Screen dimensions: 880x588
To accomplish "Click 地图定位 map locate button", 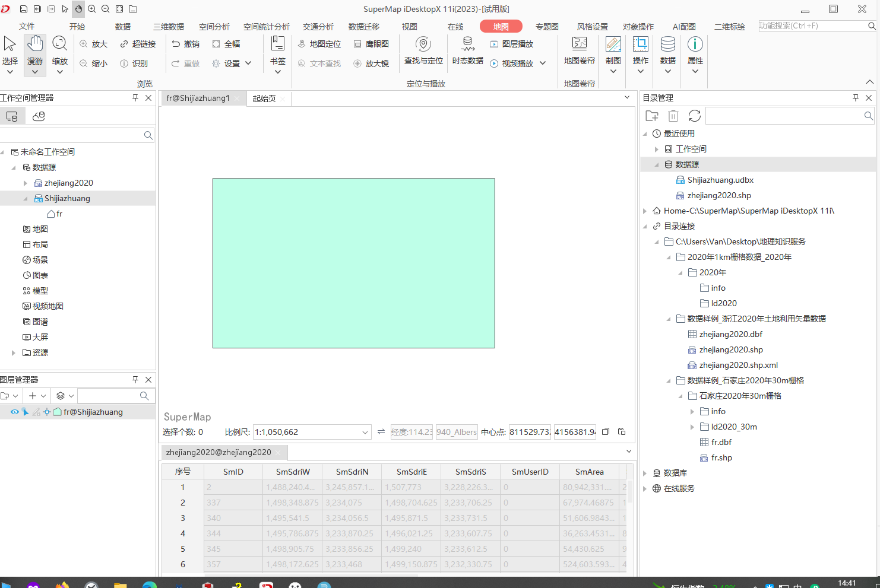I will [319, 44].
